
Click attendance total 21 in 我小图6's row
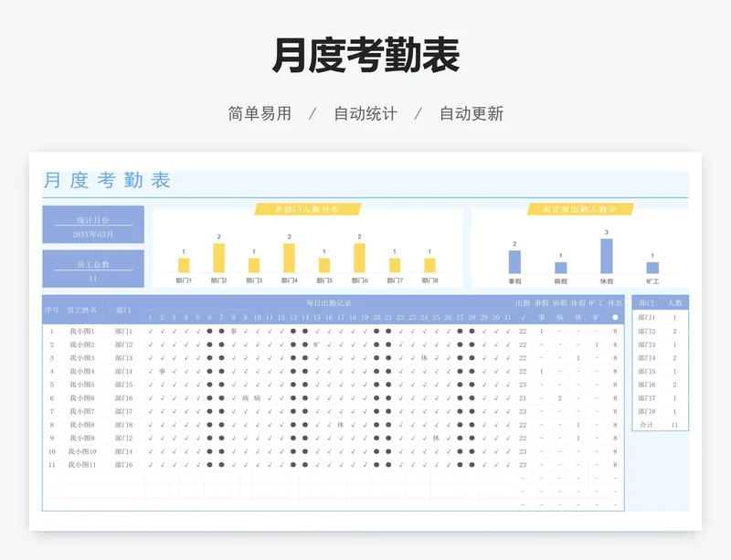click(x=523, y=397)
